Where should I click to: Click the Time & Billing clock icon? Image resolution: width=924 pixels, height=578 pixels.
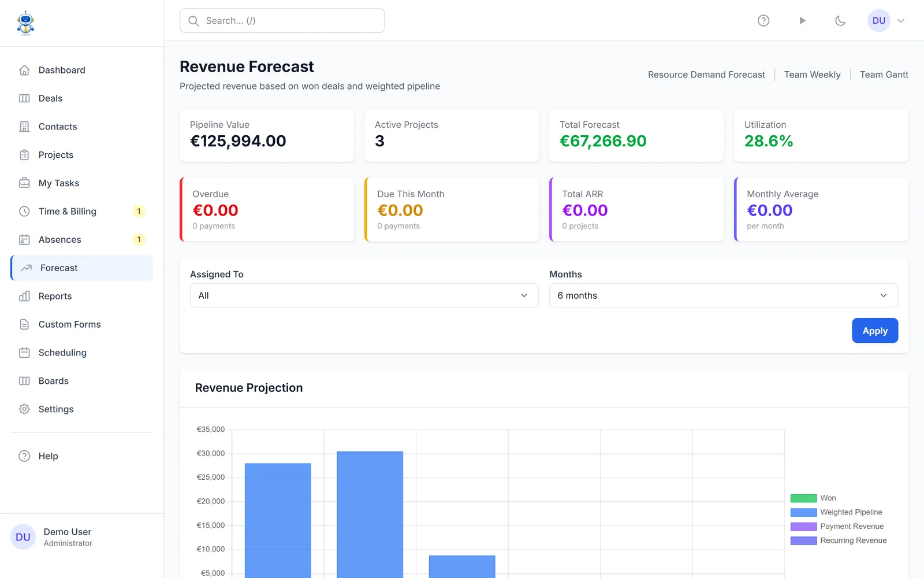click(24, 212)
